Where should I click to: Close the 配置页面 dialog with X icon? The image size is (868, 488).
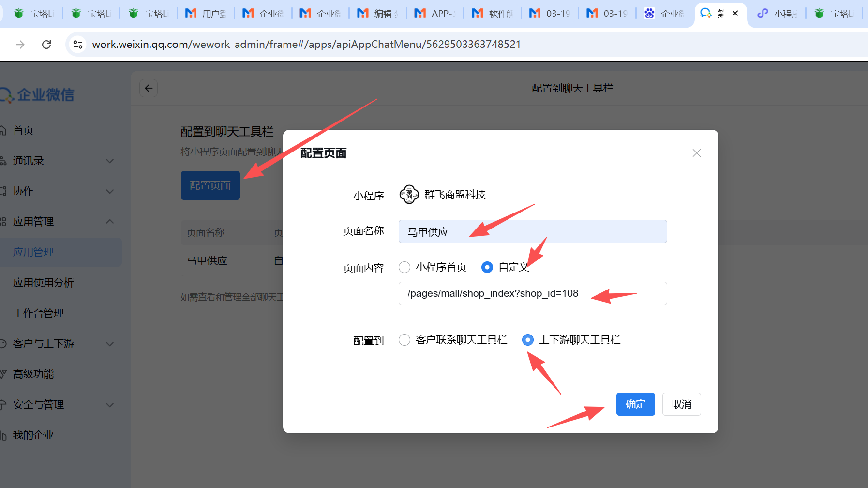(696, 153)
